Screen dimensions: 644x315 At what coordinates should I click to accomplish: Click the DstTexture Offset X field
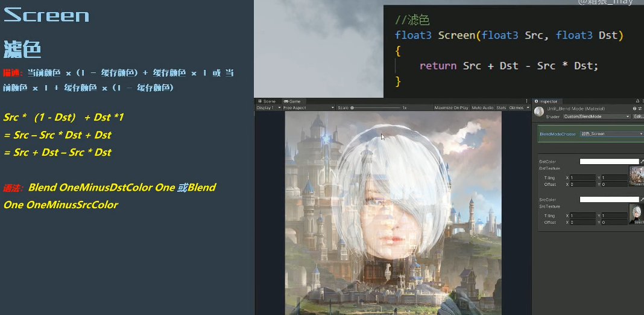583,184
